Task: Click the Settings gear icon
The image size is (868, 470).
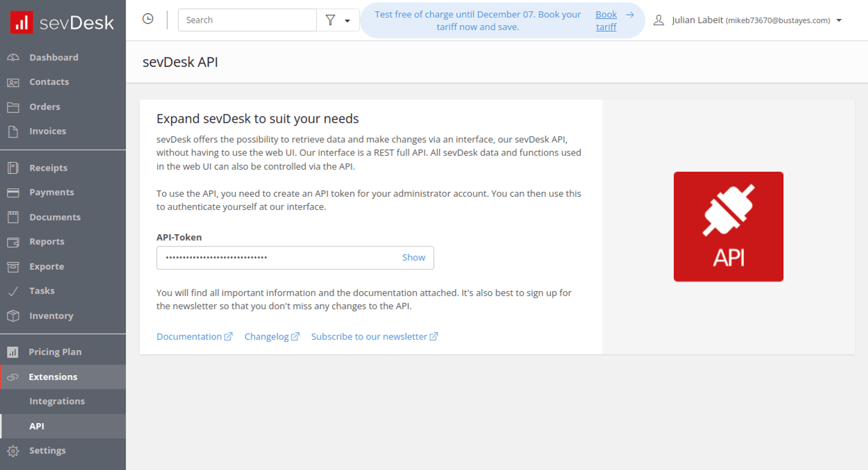Action: (x=13, y=451)
